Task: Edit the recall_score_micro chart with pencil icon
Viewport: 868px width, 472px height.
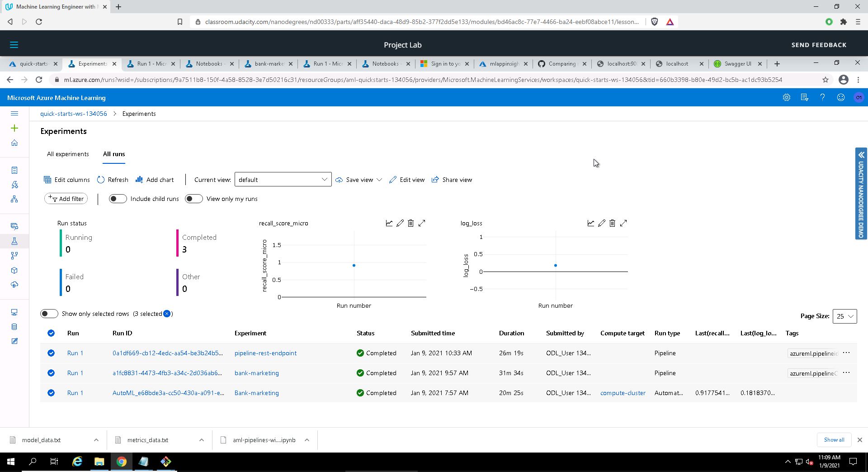Action: (400, 223)
